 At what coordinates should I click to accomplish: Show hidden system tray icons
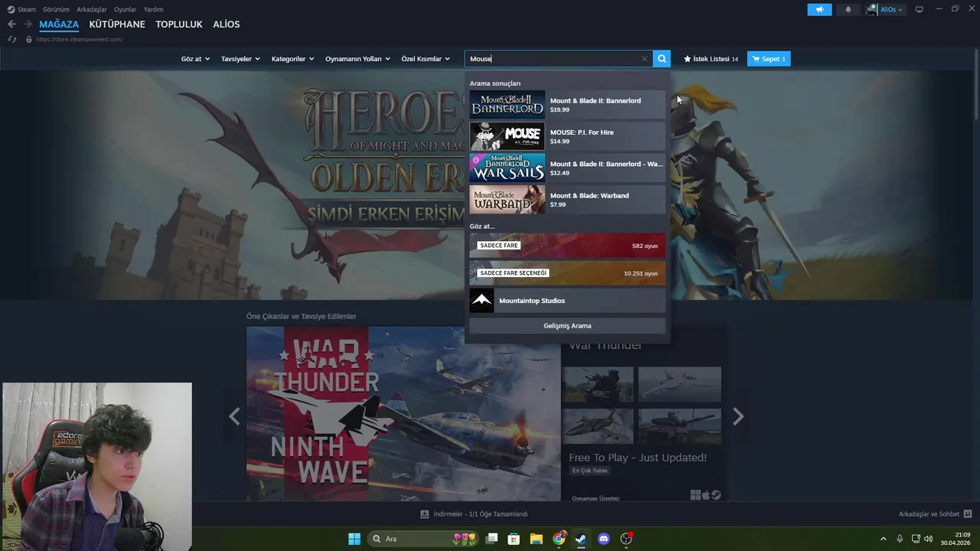[x=883, y=539]
